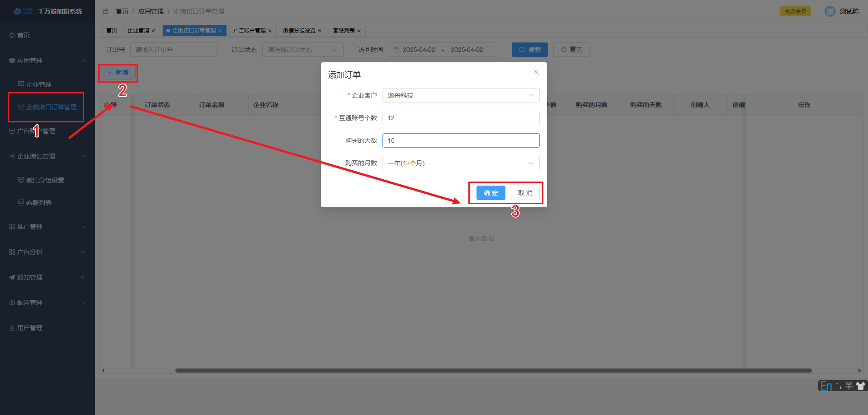Click the calendar icon in date range
Viewport: 868px width, 415px height.
396,50
